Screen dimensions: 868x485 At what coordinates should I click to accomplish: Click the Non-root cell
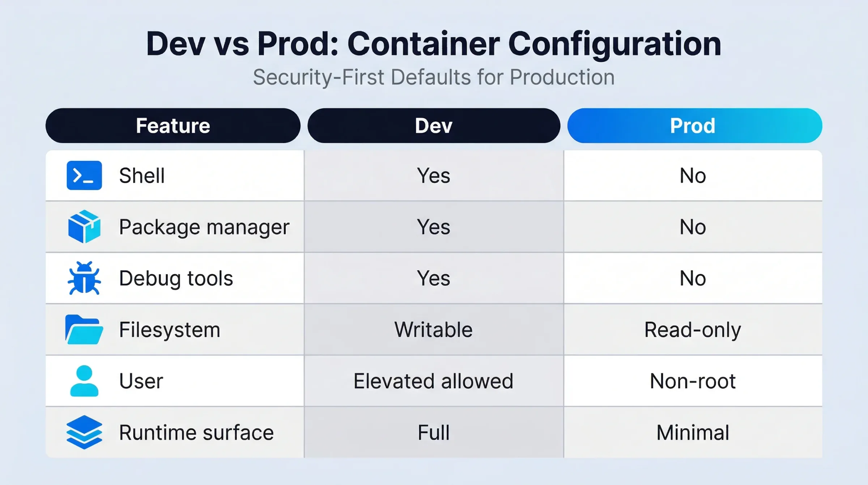pos(693,381)
